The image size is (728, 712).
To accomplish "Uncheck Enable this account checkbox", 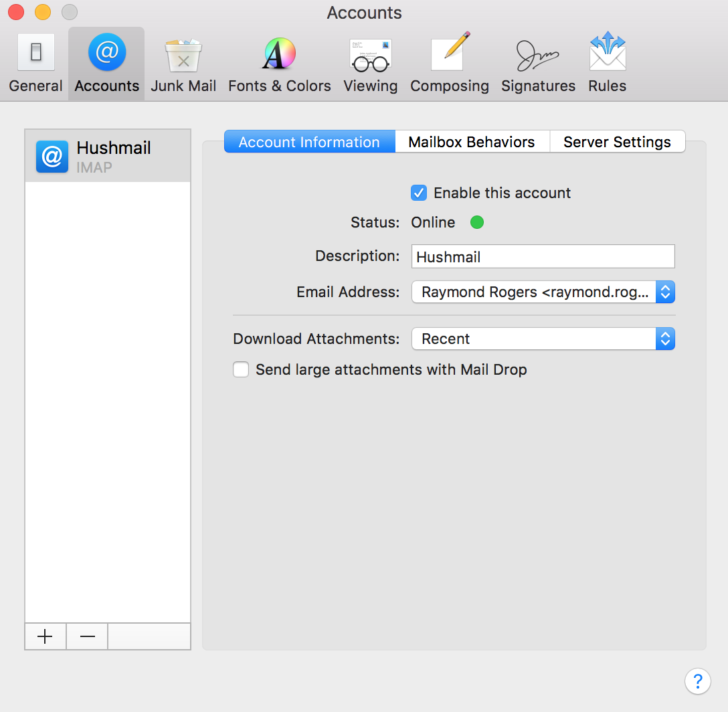I will tap(419, 193).
